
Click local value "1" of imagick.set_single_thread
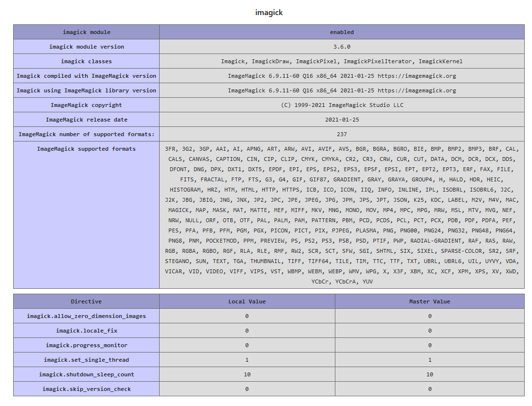pos(247,360)
